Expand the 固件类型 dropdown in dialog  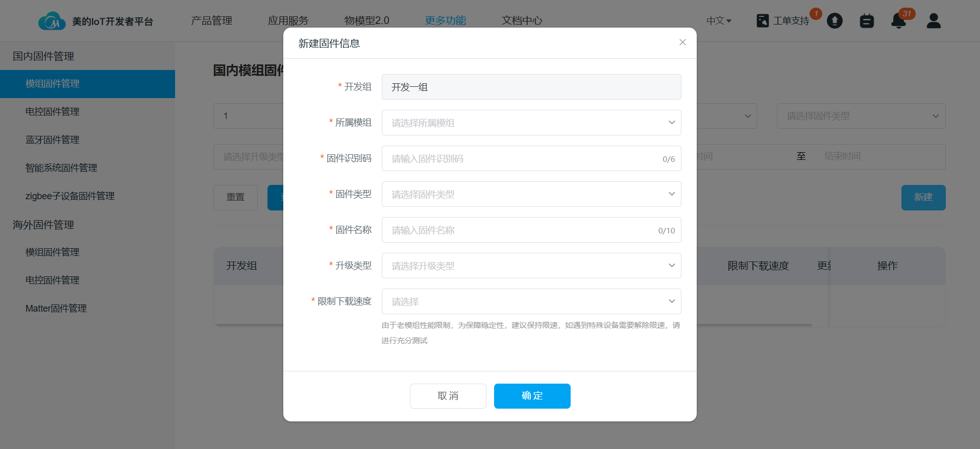(531, 194)
